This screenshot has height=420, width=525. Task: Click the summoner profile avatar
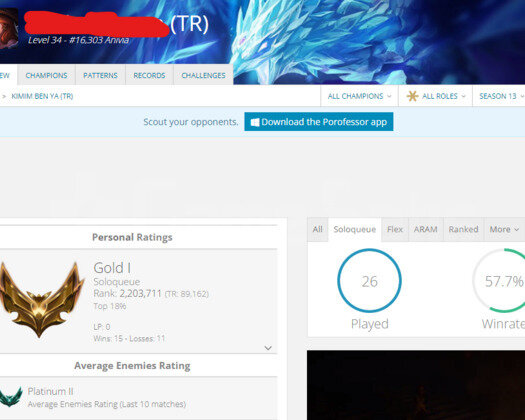tap(9, 28)
